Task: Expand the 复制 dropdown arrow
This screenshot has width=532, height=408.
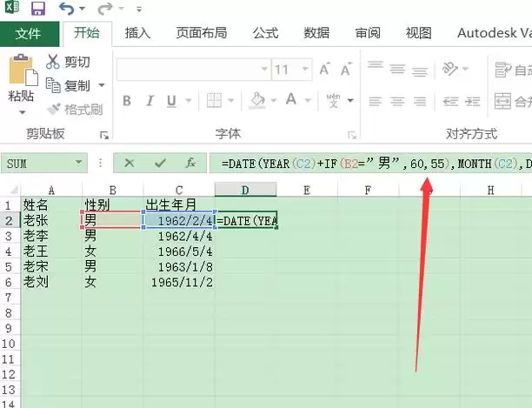Action: (x=101, y=85)
